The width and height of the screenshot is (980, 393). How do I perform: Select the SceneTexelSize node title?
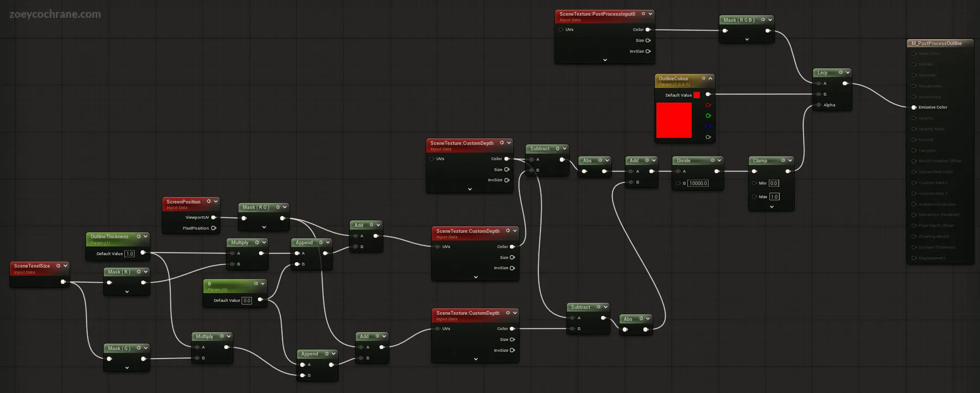[32, 266]
